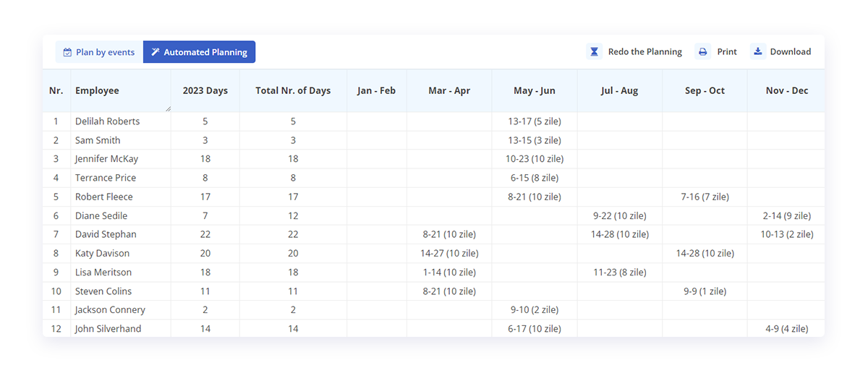This screenshot has height=373, width=868.
Task: Click the 14-27 (10 zile) cell
Action: point(449,253)
